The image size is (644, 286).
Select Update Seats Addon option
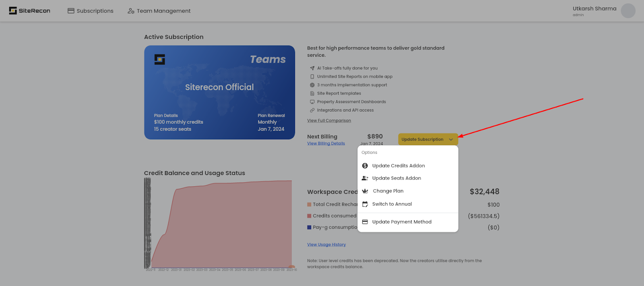pyautogui.click(x=408, y=178)
